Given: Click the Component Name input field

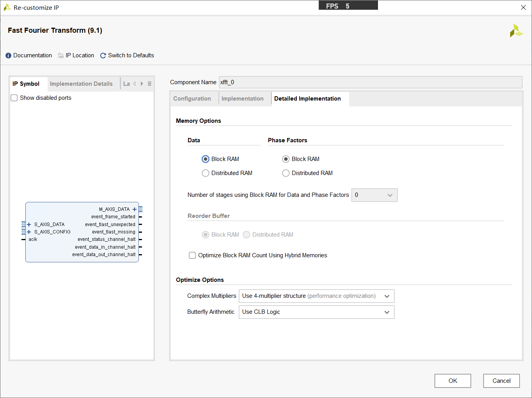Looking at the screenshot, I should [x=370, y=82].
